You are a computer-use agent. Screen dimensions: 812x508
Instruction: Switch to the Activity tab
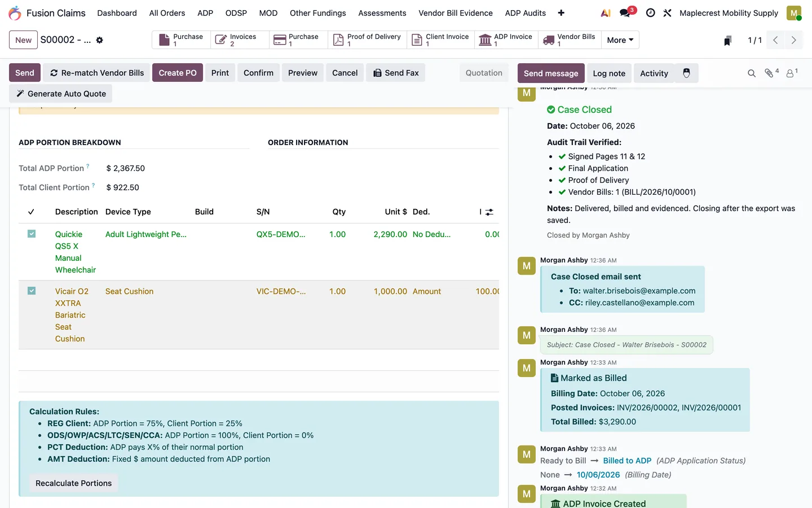(x=654, y=73)
